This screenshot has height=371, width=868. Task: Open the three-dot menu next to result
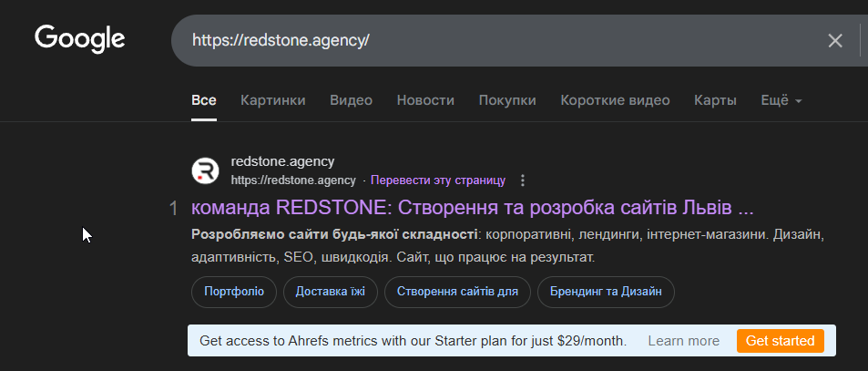click(x=523, y=180)
